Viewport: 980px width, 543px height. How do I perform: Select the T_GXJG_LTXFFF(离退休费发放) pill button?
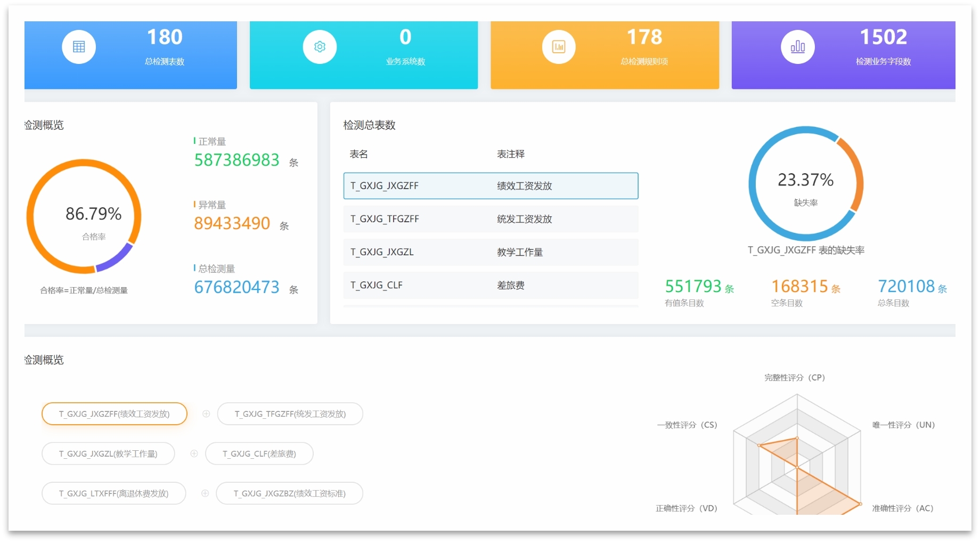coord(114,493)
